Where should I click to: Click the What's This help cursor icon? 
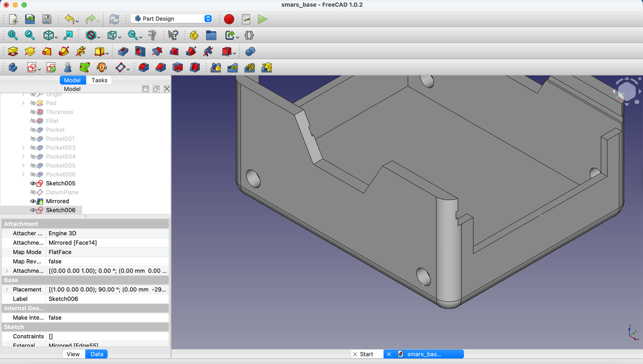pyautogui.click(x=173, y=35)
